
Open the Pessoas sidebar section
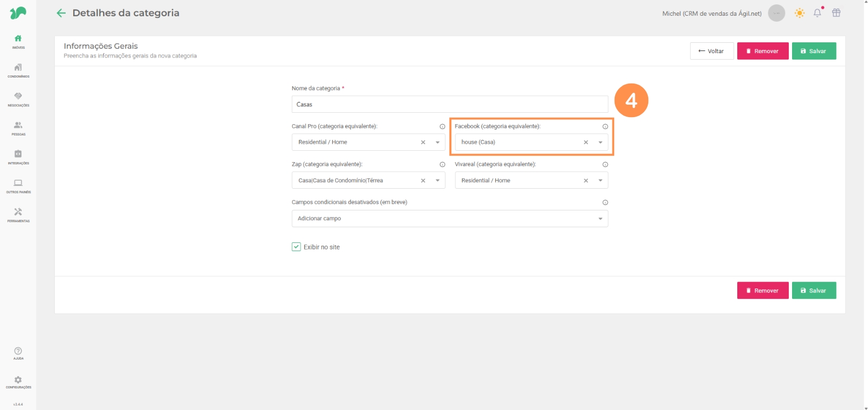coord(18,128)
